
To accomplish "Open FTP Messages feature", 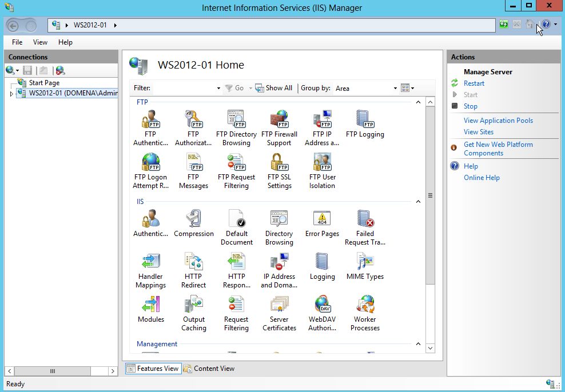I will 193,171.
